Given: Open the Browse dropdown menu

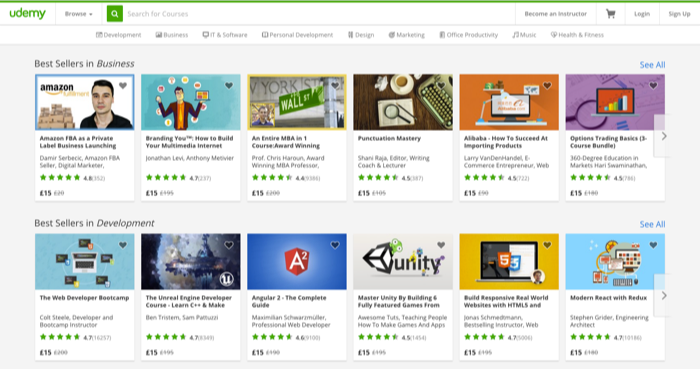Looking at the screenshot, I should tap(79, 14).
